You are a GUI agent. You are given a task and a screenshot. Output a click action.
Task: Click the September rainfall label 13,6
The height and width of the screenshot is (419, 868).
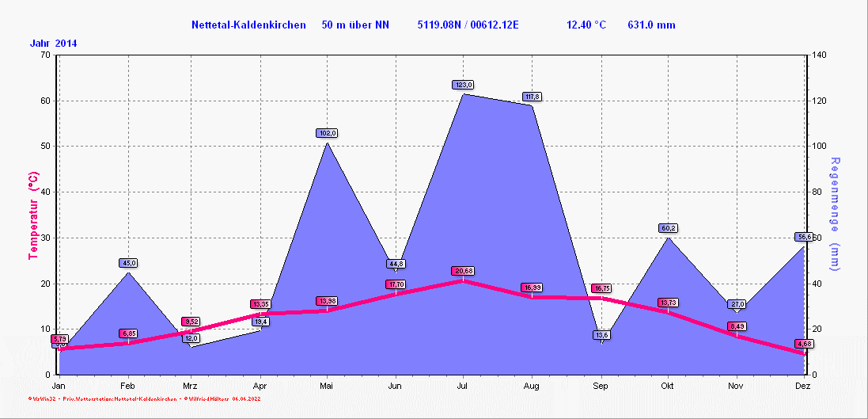tap(601, 335)
